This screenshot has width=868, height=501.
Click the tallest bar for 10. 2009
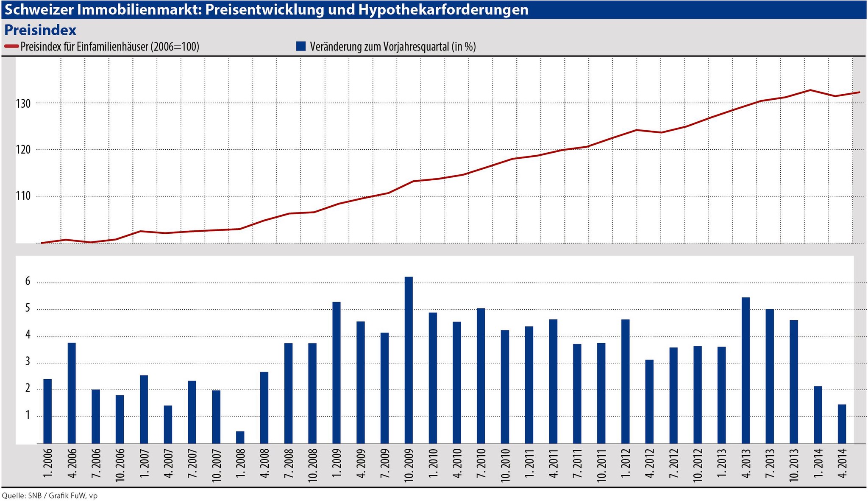(x=409, y=361)
